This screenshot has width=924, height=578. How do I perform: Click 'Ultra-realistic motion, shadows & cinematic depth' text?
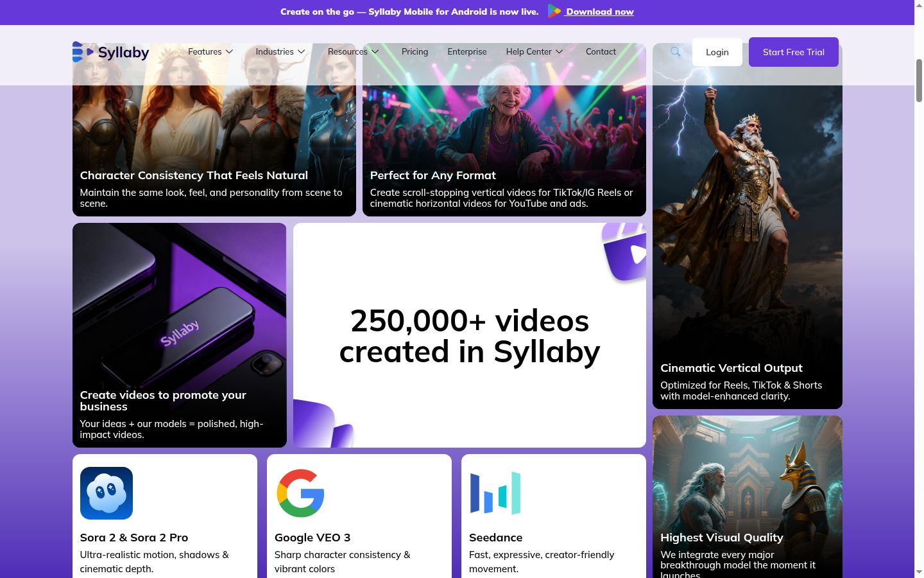pos(155,562)
